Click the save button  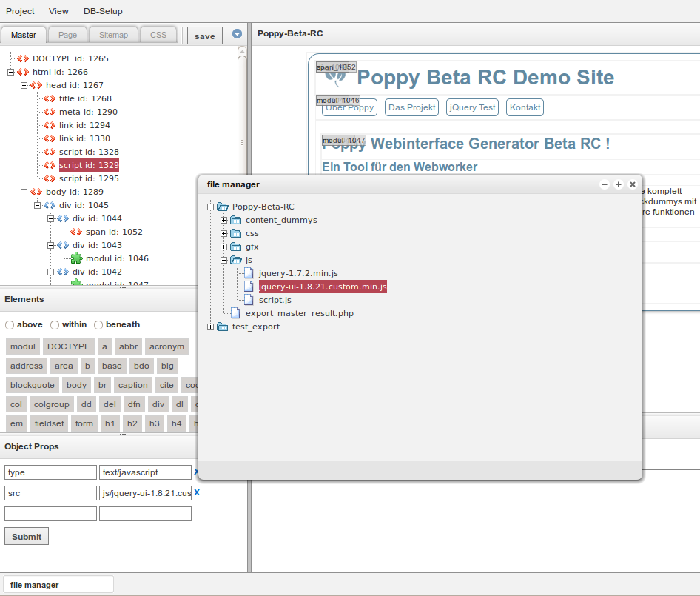tap(204, 36)
